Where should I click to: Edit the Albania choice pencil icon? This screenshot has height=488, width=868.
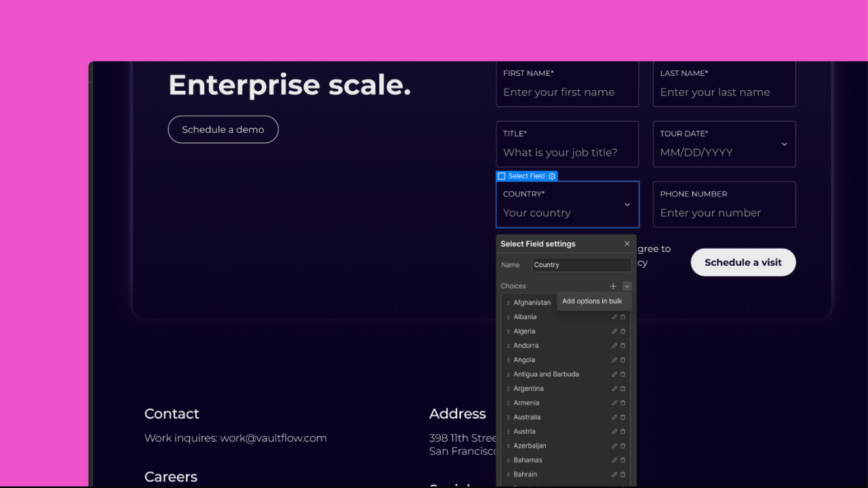(x=614, y=317)
